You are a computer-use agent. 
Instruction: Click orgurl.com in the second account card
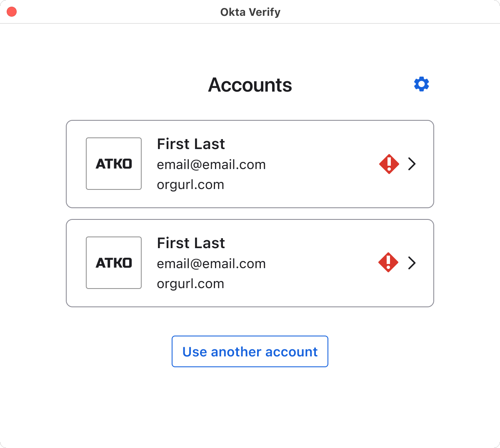(x=190, y=284)
